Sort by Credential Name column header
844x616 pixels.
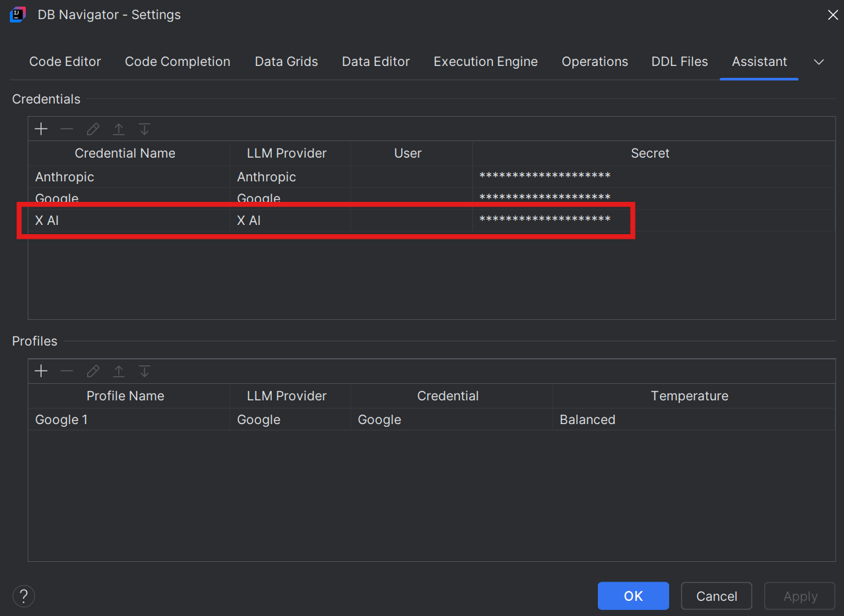click(x=129, y=153)
